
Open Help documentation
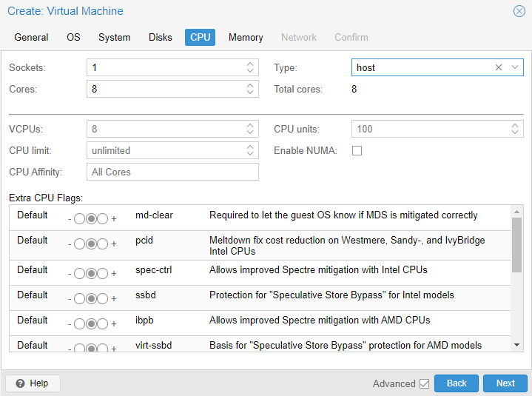tap(33, 383)
